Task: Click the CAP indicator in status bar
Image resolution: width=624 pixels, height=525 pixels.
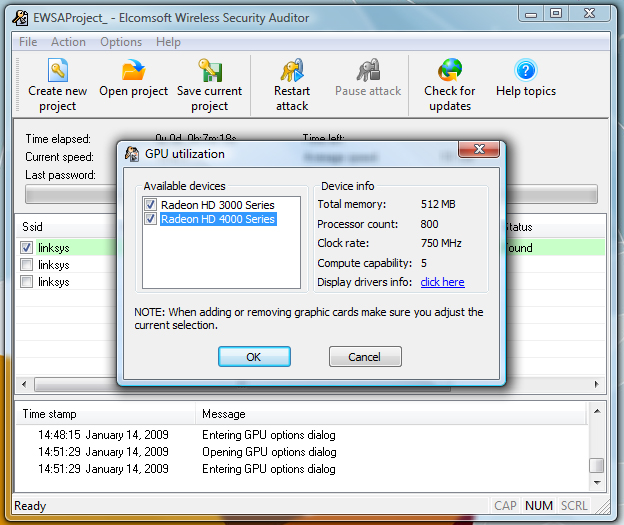Action: [505, 505]
